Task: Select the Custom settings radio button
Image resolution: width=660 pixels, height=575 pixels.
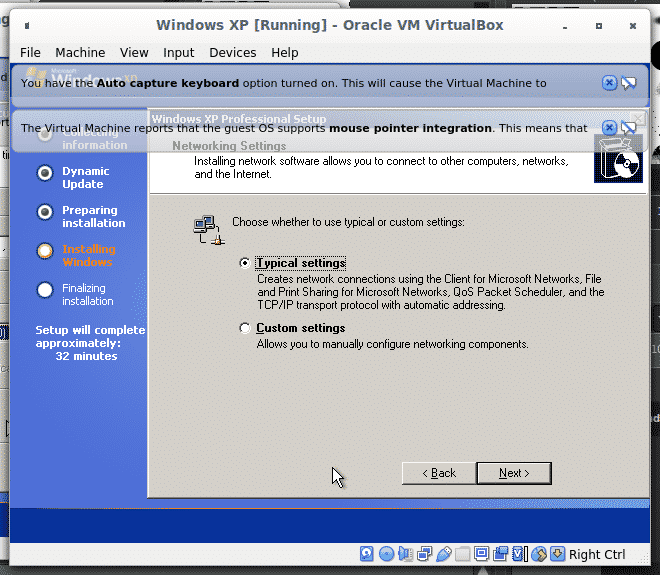Action: (245, 328)
